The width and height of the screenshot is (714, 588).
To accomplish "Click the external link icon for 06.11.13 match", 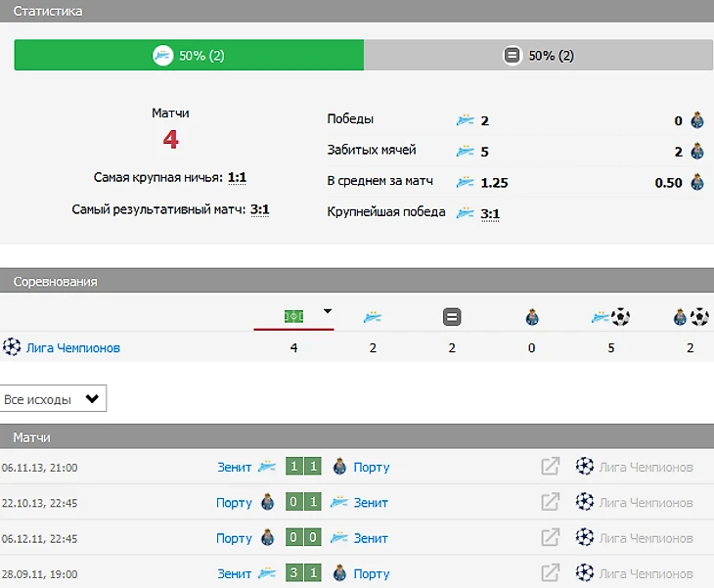I will click(x=551, y=467).
